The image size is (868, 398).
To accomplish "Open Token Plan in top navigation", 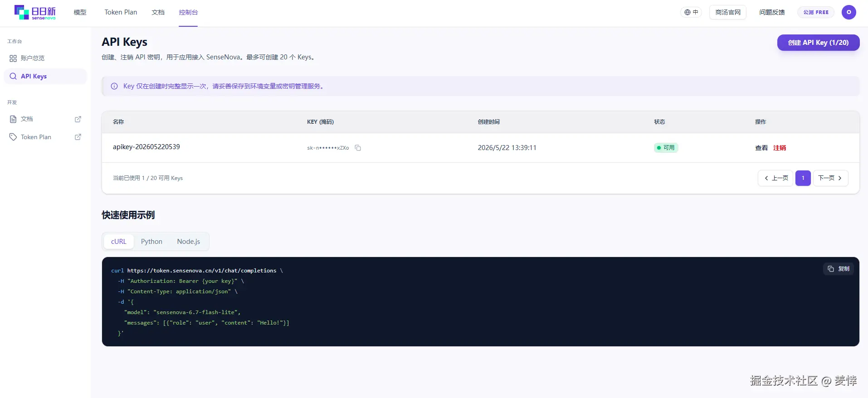I will (x=121, y=12).
